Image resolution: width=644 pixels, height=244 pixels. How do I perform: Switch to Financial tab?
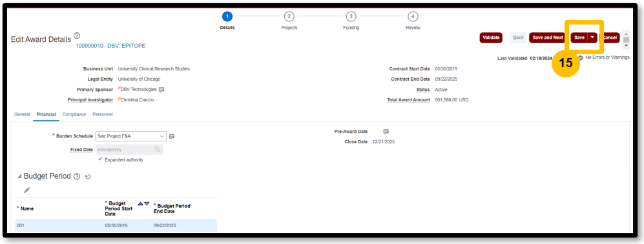pyautogui.click(x=46, y=115)
